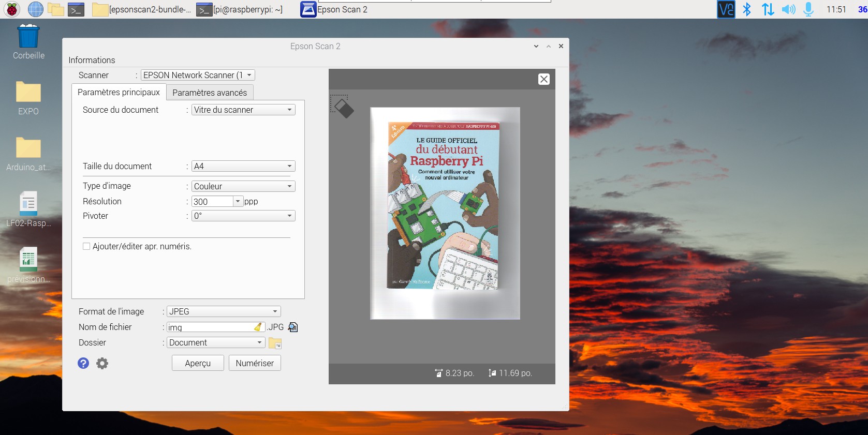868x435 pixels.
Task: Open the Corbeille trash icon
Action: [x=28, y=42]
